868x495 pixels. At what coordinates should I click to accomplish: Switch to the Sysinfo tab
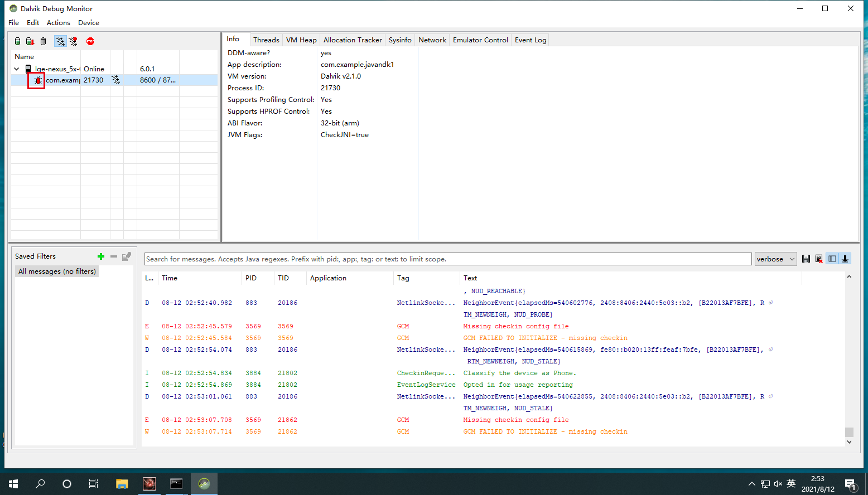pos(400,40)
